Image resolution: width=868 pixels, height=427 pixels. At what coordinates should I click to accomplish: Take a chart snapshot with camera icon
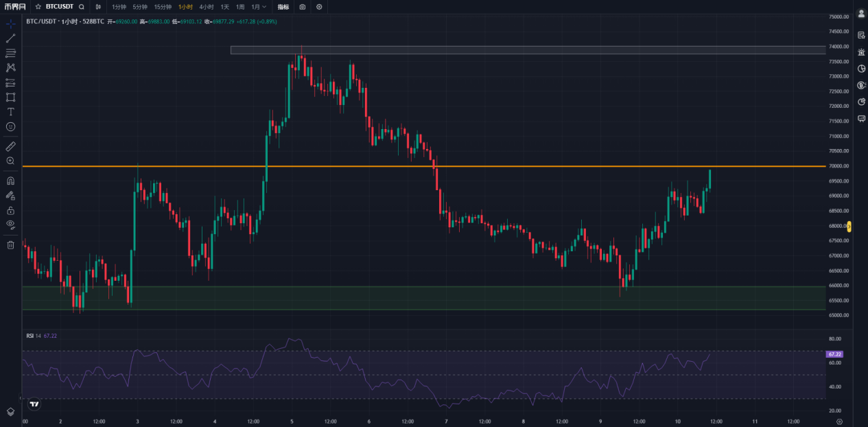point(303,7)
